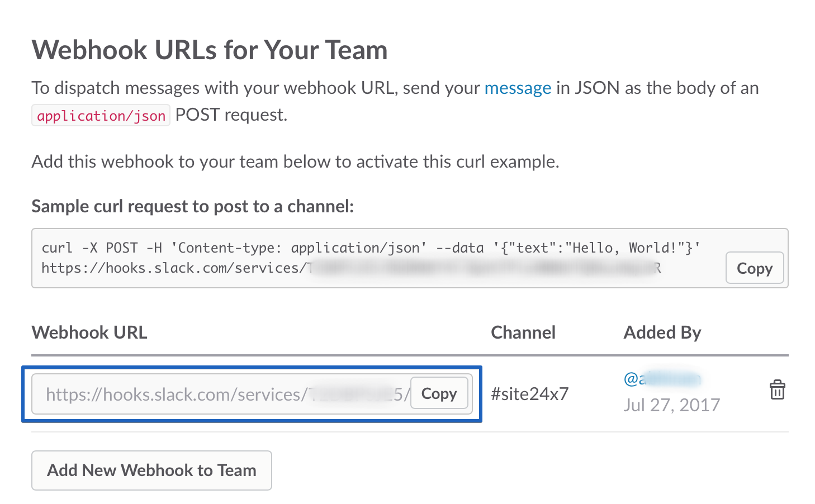Viewport: 815px width, 504px height.
Task: Click the 'Sample curl request' label
Action: point(192,206)
